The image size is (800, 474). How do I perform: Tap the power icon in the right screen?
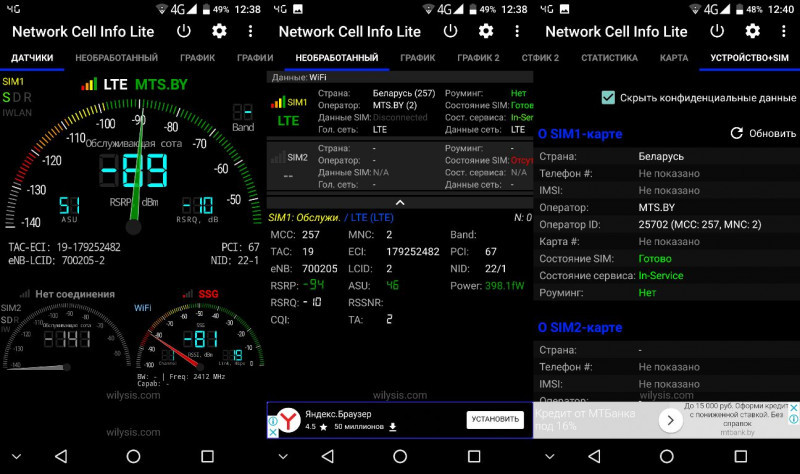717,31
